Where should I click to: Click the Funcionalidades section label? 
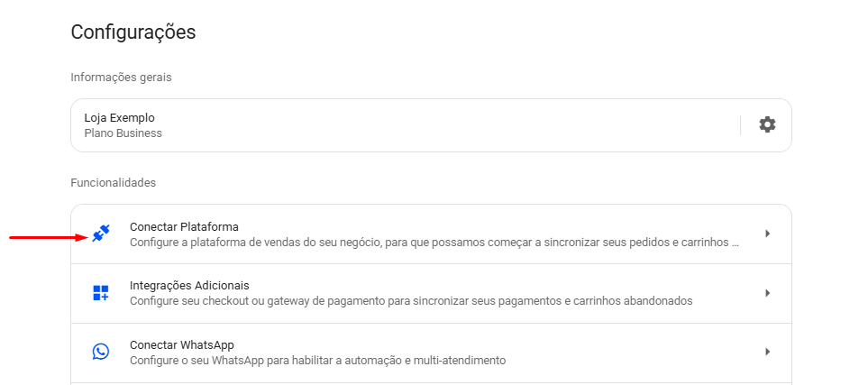point(114,183)
